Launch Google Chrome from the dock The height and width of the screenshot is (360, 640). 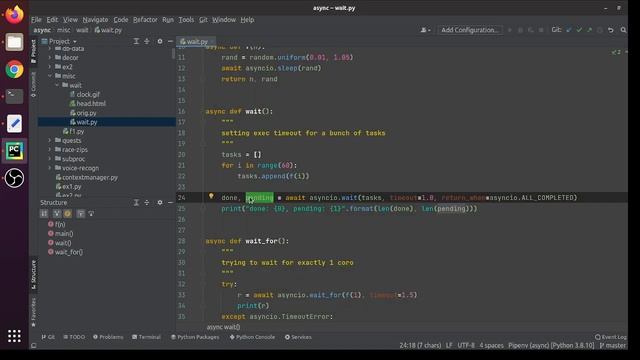(x=14, y=69)
